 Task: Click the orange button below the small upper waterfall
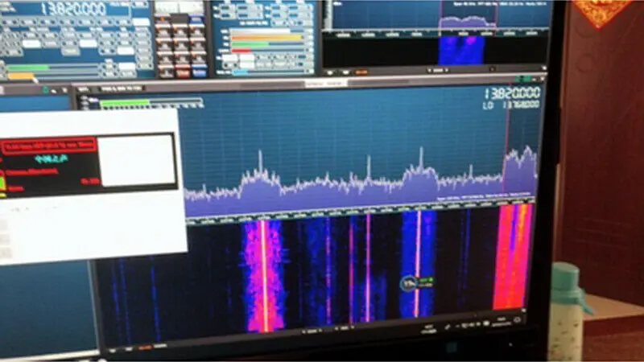[361, 72]
